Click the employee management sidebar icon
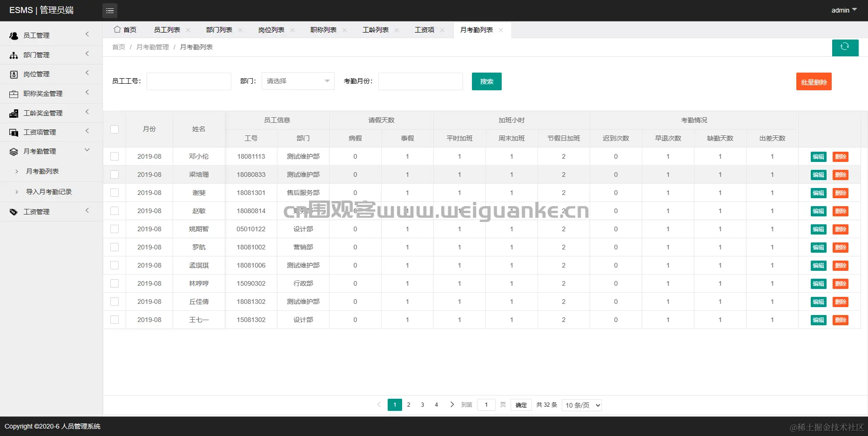Screen dimensions: 868x436 point(14,35)
